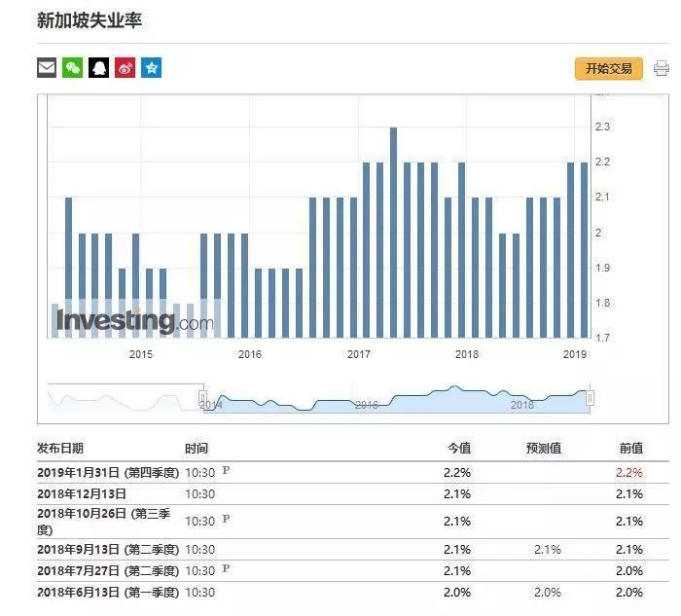
Task: Click the 今值 column header
Action: (x=459, y=449)
